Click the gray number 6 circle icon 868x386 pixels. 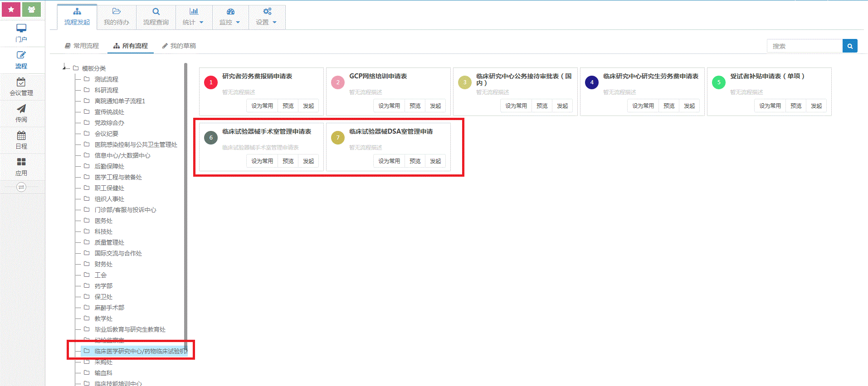211,138
